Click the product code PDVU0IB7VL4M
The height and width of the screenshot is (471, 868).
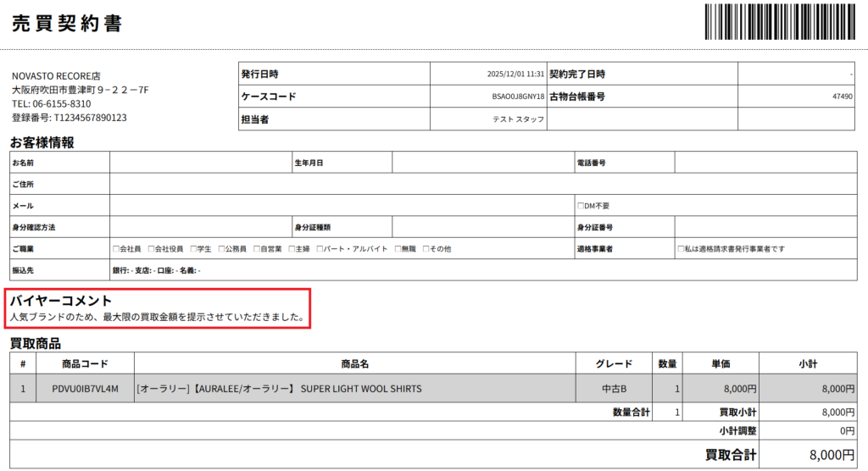85,389
